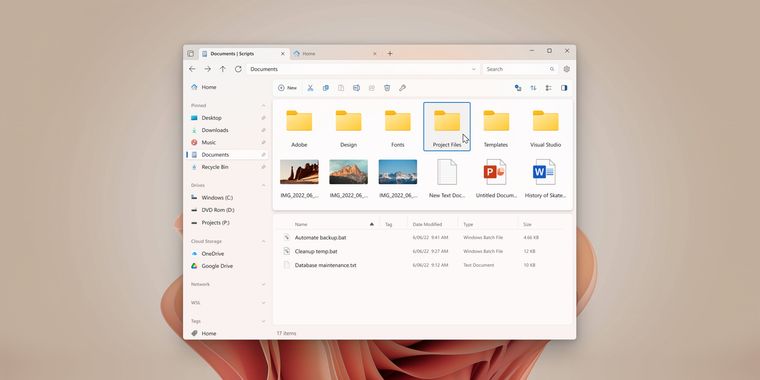Close the Home tab
The height and width of the screenshot is (380, 760).
pos(375,53)
